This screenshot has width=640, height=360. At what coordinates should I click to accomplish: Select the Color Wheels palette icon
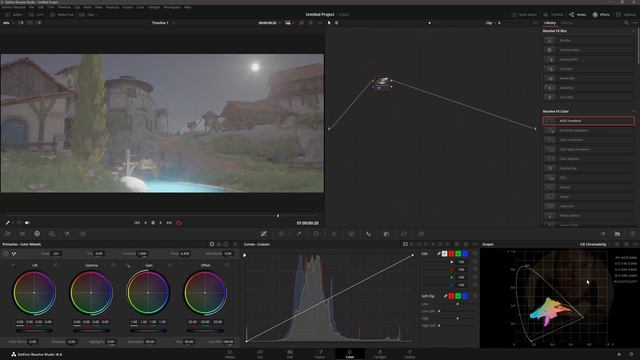(x=37, y=234)
